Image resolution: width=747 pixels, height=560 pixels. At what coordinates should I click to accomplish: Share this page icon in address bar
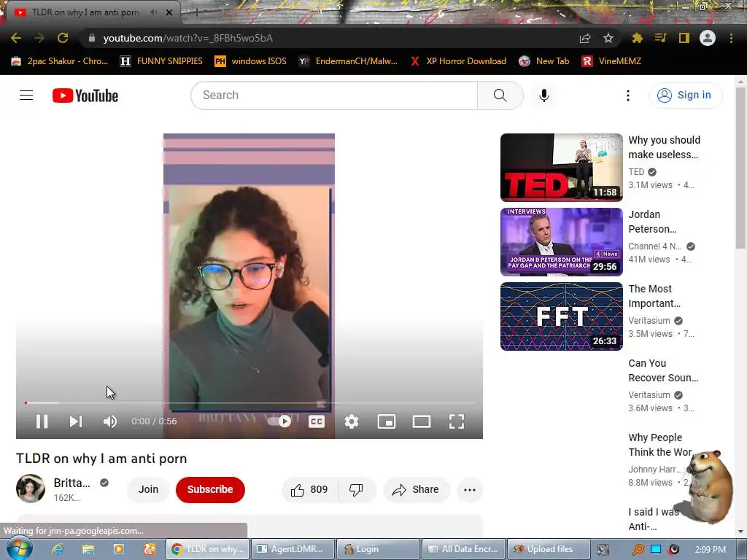pos(585,38)
